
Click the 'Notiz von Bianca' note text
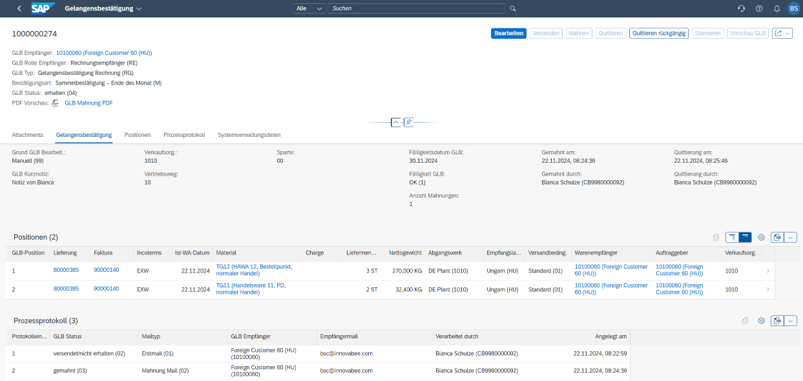point(33,182)
